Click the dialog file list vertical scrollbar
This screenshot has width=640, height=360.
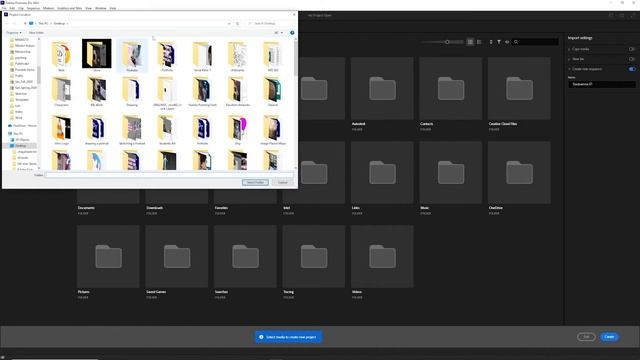(296, 59)
